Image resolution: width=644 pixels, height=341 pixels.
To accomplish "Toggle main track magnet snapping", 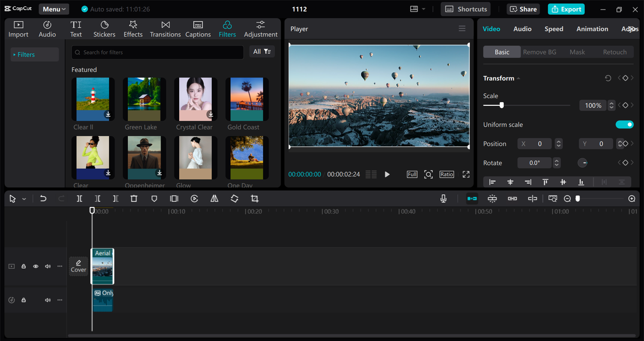I will tap(472, 199).
